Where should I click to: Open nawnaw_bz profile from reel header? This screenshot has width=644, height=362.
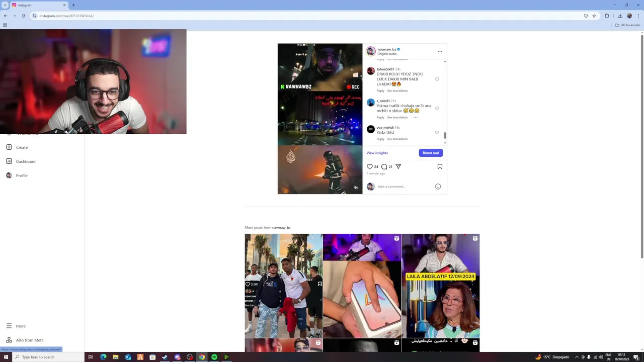(x=386, y=49)
